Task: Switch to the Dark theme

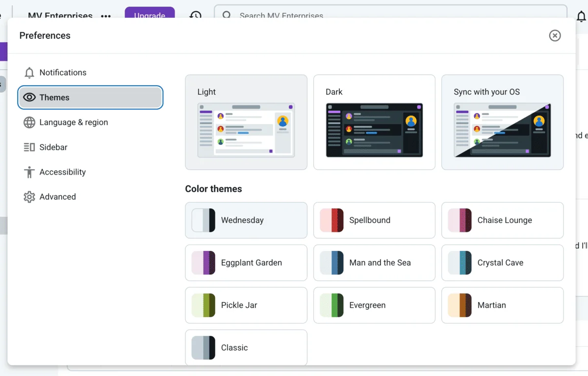Action: click(x=374, y=122)
